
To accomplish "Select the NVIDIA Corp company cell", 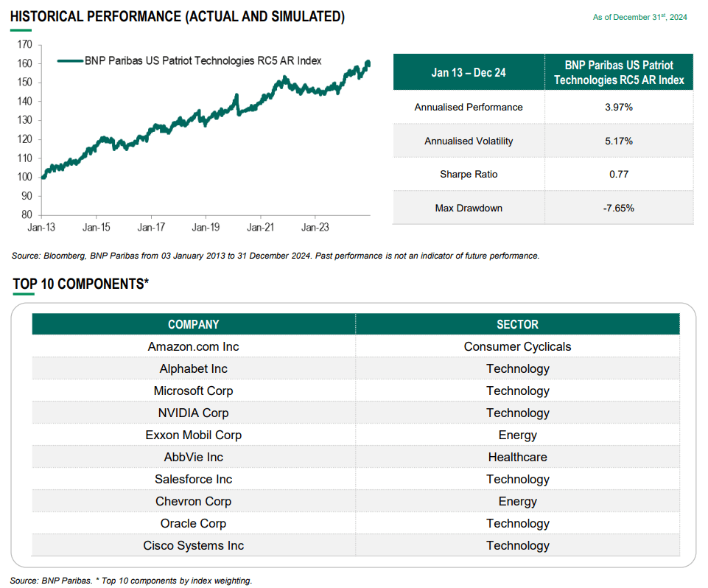I will pos(193,413).
